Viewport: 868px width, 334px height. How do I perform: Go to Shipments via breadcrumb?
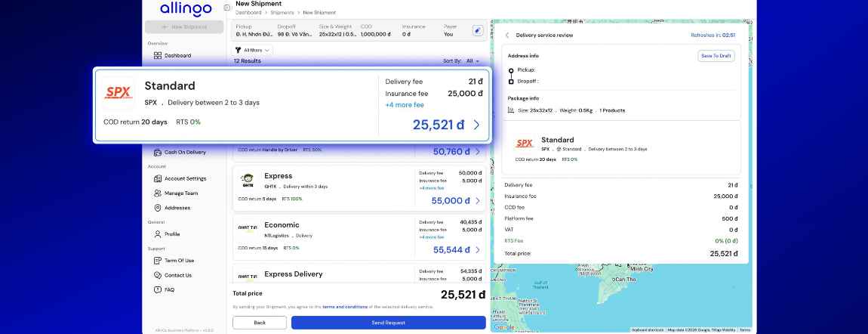pyautogui.click(x=282, y=12)
